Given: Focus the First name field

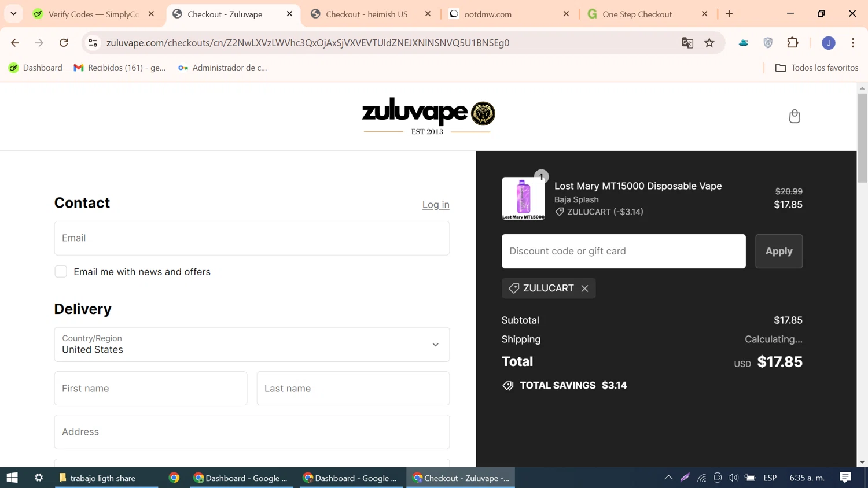Looking at the screenshot, I should point(150,389).
